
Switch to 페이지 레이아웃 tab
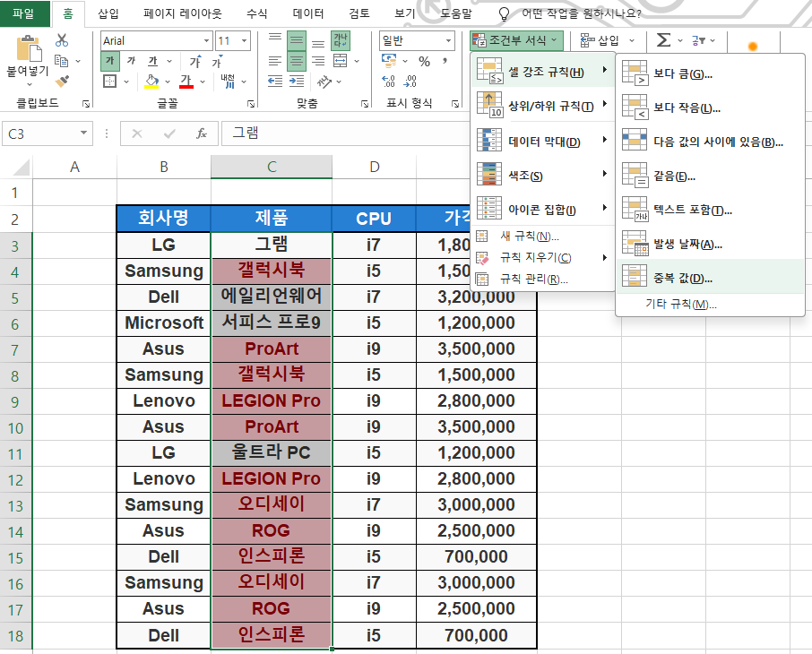[x=182, y=13]
